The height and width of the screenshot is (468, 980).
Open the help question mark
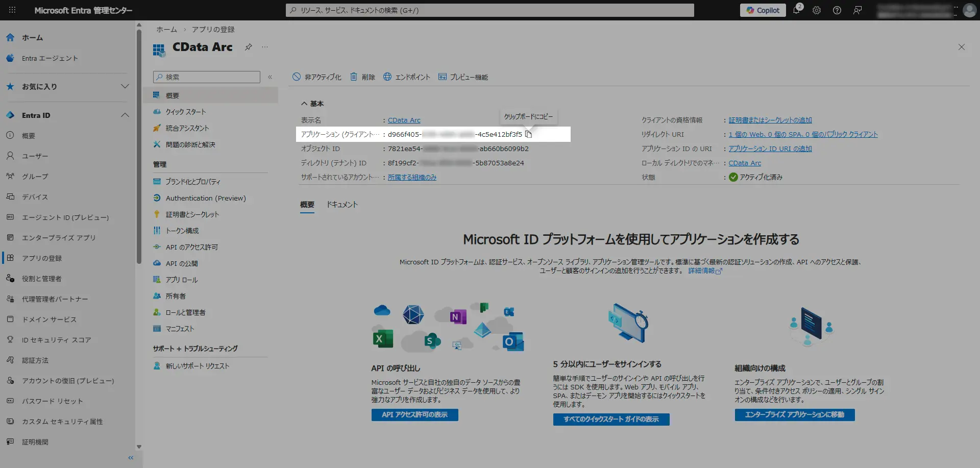pyautogui.click(x=837, y=10)
